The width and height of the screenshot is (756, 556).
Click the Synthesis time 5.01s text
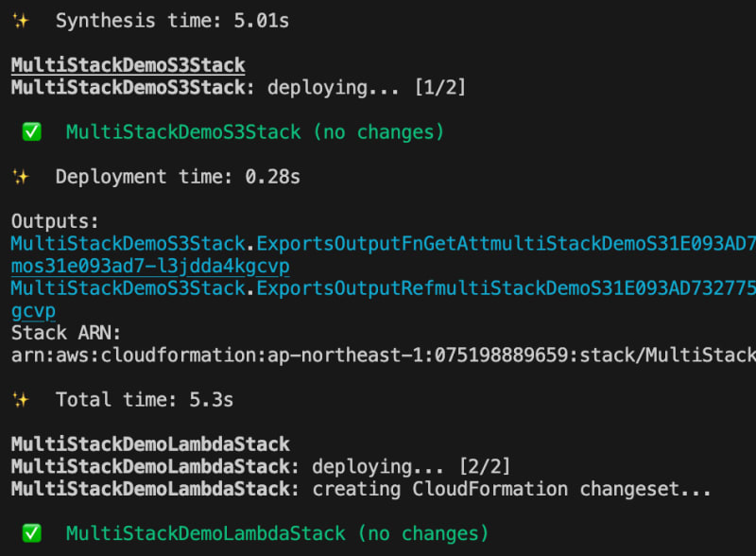[172, 20]
